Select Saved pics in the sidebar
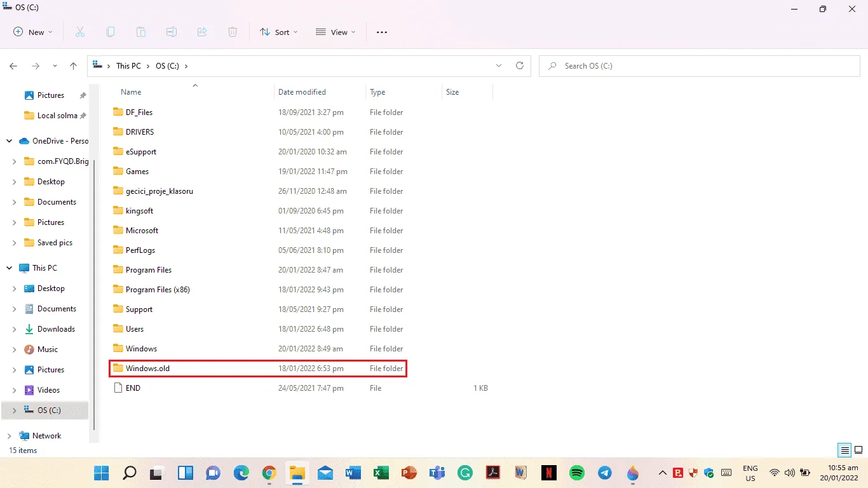 (48, 243)
